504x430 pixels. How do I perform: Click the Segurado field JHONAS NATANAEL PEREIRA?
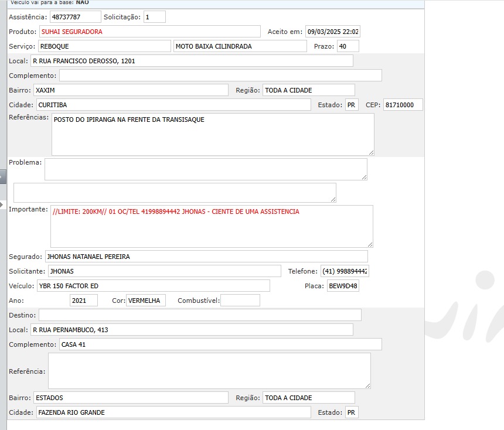(206, 257)
